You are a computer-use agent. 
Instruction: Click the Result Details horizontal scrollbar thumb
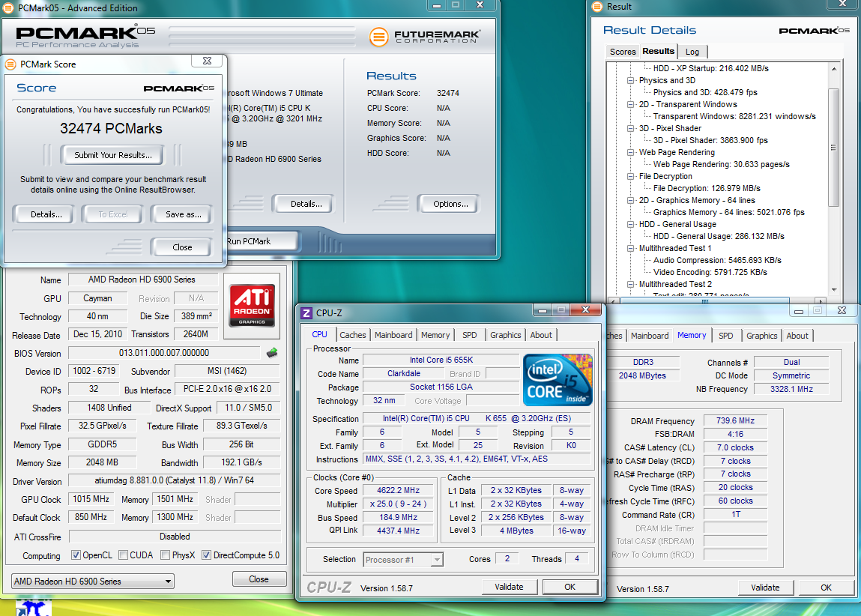pyautogui.click(x=705, y=301)
